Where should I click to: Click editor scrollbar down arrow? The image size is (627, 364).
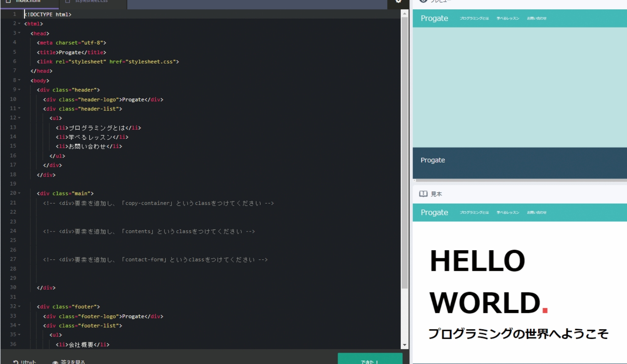coord(405,345)
